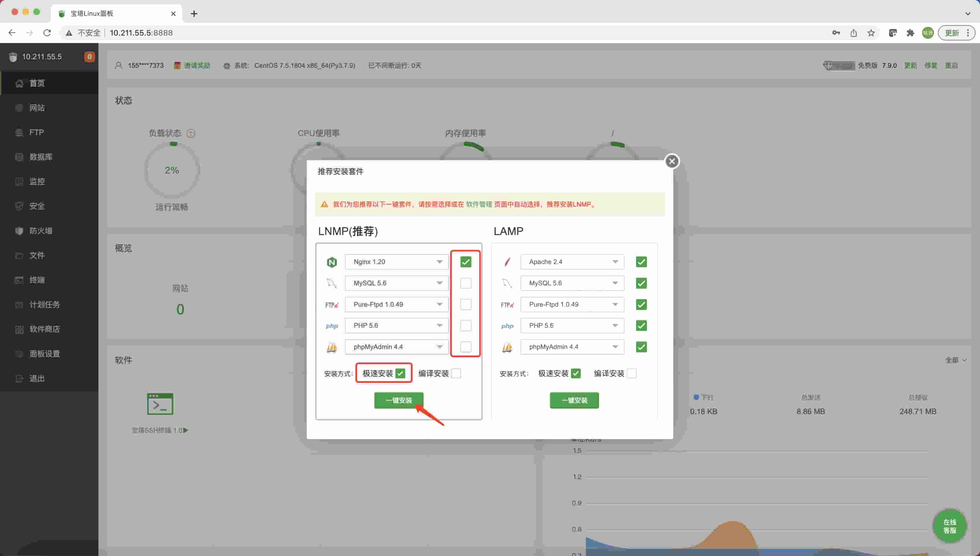Go to 首页 in the sidebar

point(49,83)
